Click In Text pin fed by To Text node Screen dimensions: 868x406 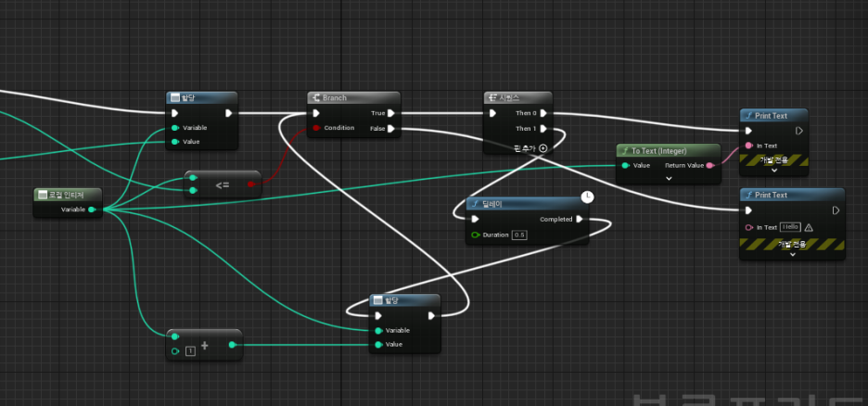point(749,146)
